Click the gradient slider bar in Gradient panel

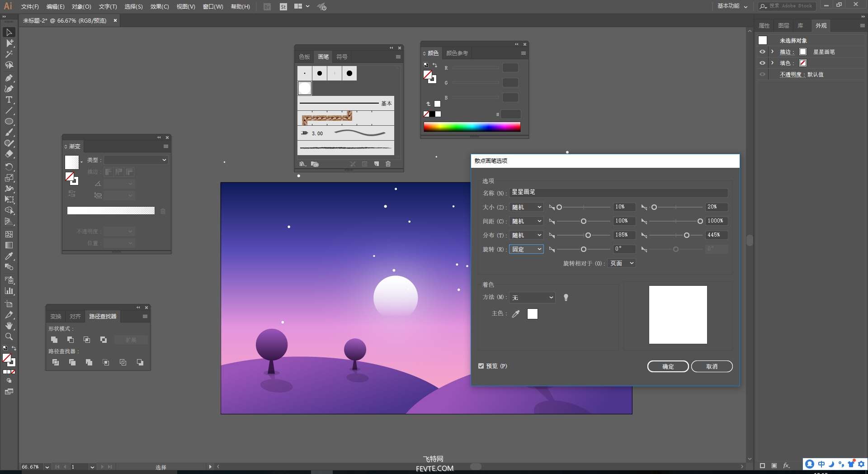tap(111, 211)
